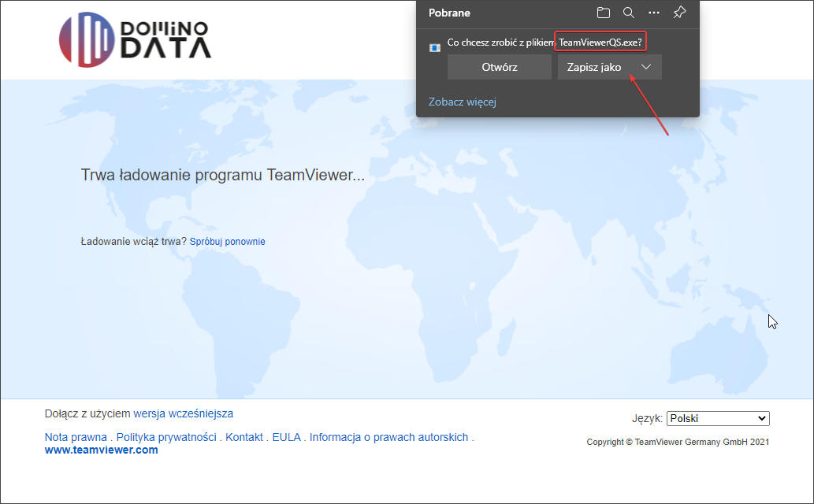Open the Nota prawna footer link
The image size is (814, 504).
(x=76, y=437)
